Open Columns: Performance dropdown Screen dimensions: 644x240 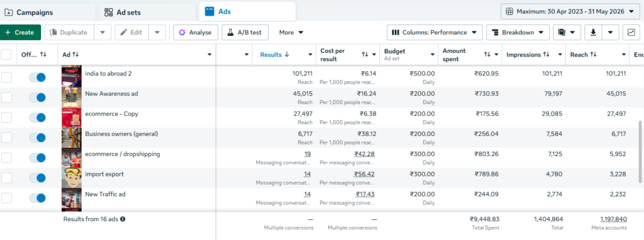point(434,33)
